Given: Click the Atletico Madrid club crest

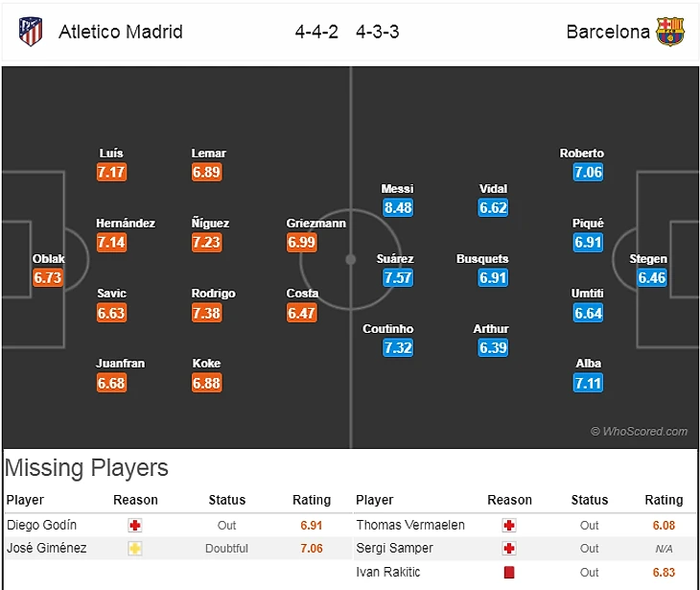Looking at the screenshot, I should coord(31,32).
